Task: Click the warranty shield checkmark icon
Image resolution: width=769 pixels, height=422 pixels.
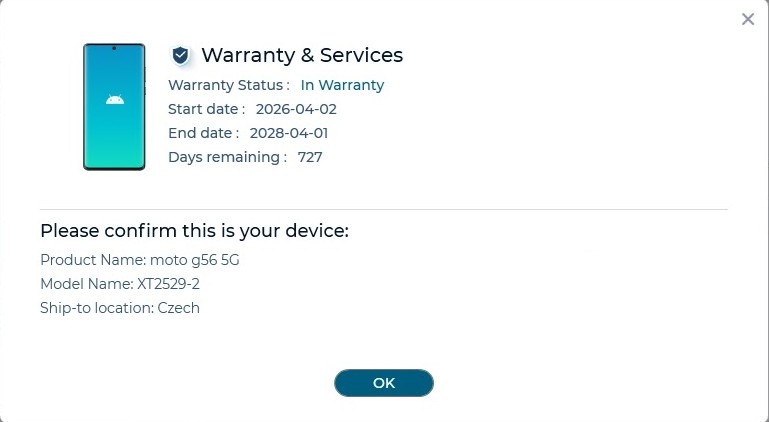Action: pos(180,55)
